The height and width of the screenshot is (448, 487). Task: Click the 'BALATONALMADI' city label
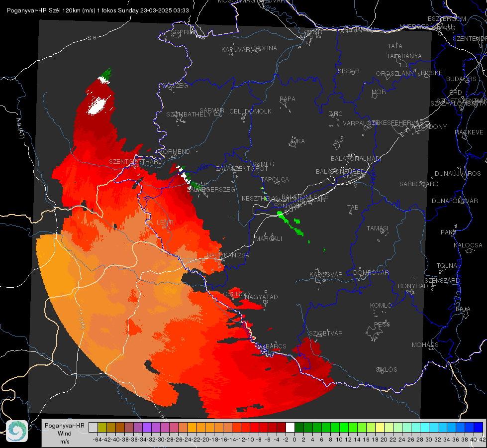tap(356, 159)
